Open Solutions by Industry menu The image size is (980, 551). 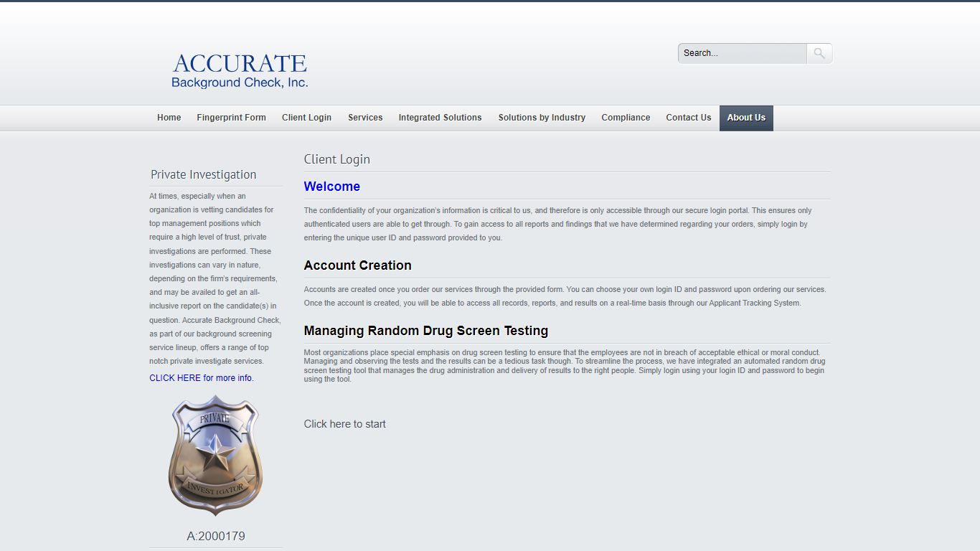point(542,118)
